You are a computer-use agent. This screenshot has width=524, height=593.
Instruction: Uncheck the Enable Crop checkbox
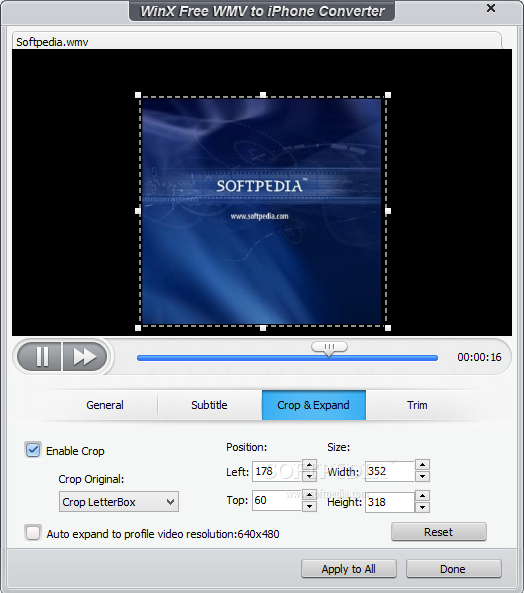tap(33, 450)
